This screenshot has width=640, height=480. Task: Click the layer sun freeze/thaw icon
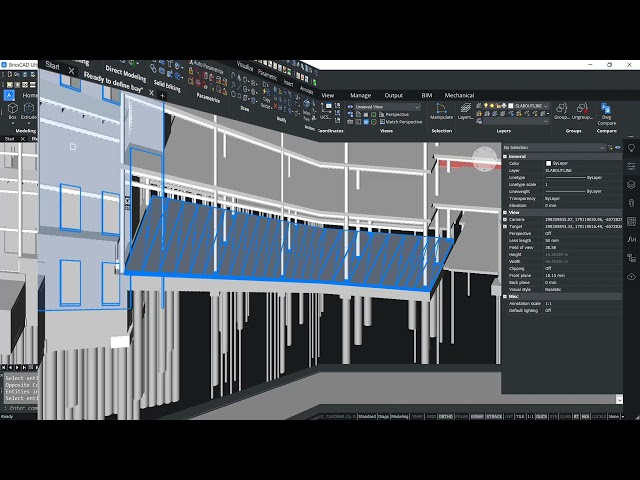492,106
